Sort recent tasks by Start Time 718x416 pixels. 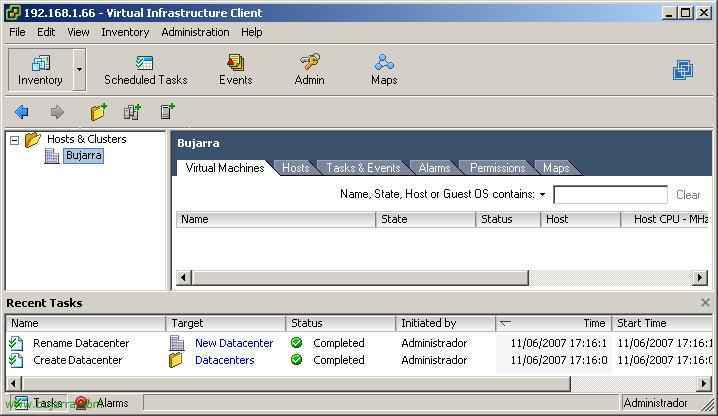pyautogui.click(x=662, y=323)
